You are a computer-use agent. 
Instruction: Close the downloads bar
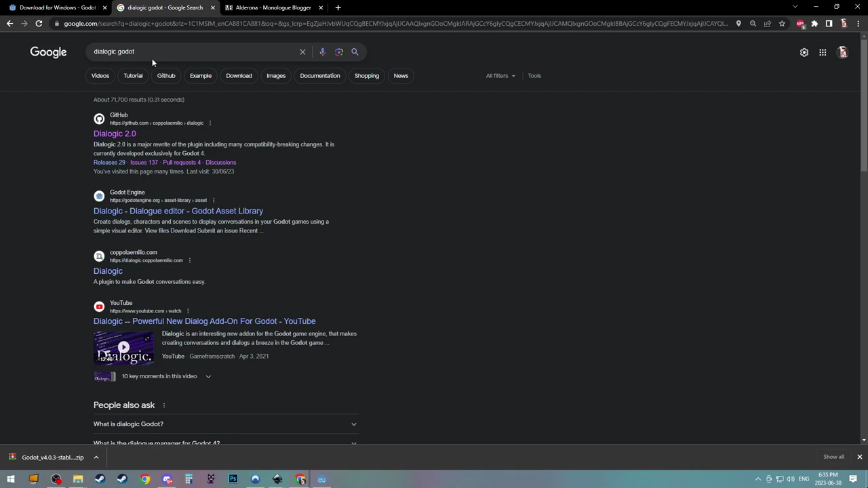859,457
